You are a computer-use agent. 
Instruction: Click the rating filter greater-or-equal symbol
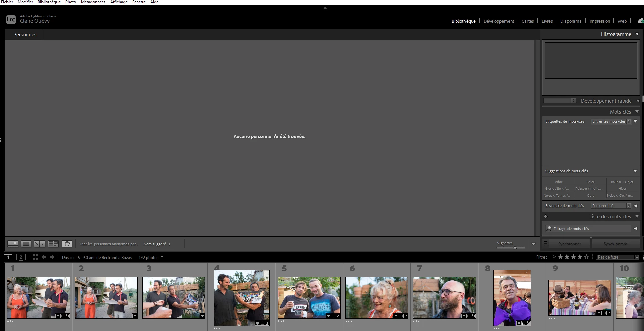point(554,257)
